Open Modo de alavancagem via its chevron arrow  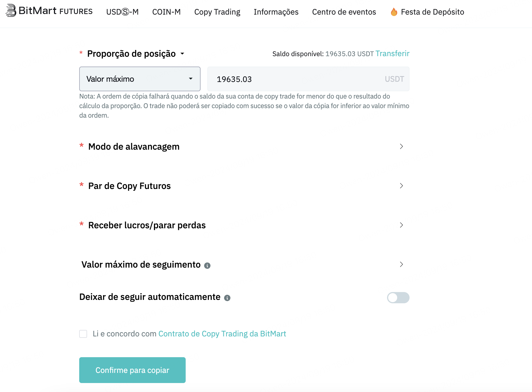tap(401, 146)
